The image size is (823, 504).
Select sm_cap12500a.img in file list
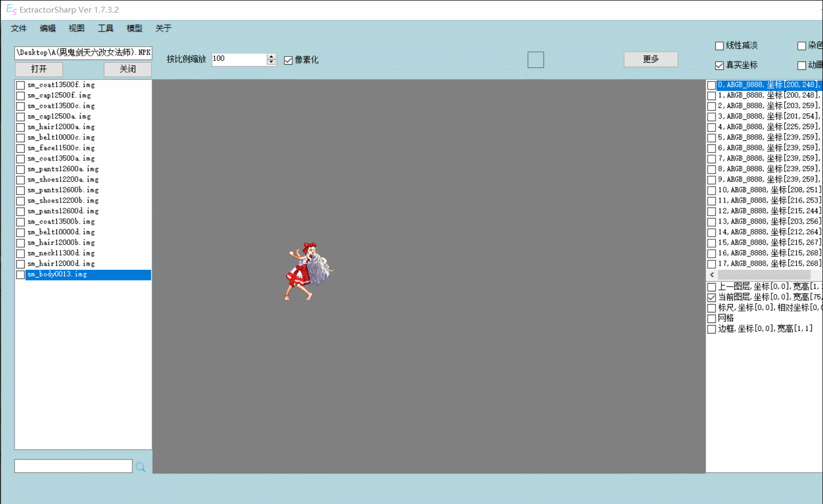(59, 116)
